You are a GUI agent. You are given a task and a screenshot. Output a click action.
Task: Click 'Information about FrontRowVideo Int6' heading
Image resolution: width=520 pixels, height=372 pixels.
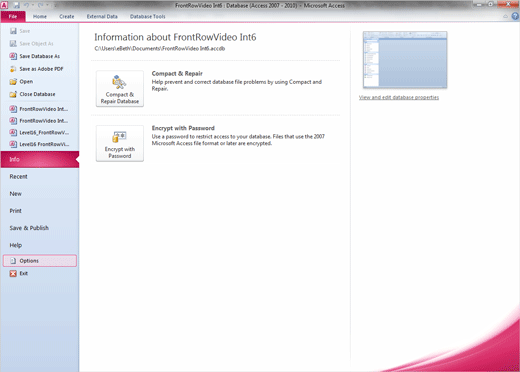(175, 37)
